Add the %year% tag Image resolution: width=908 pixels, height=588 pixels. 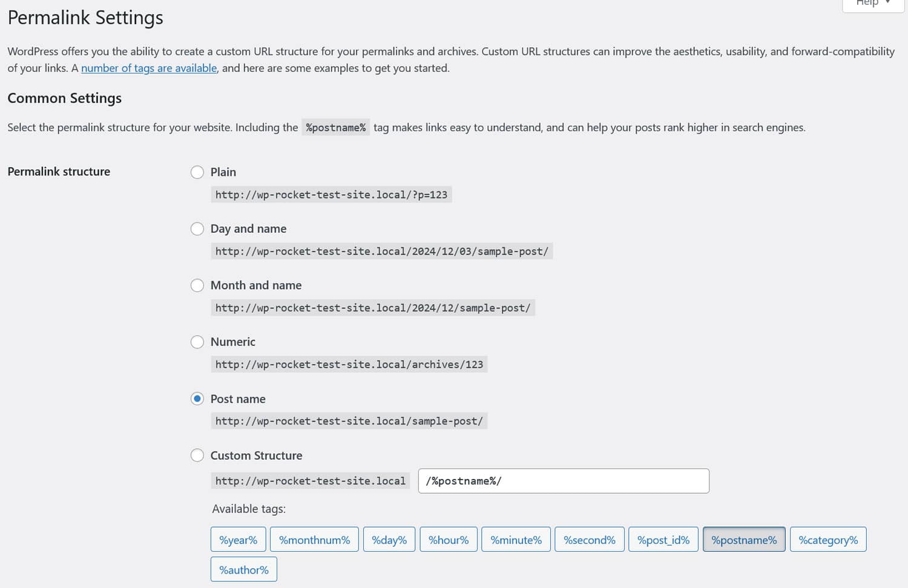(238, 540)
